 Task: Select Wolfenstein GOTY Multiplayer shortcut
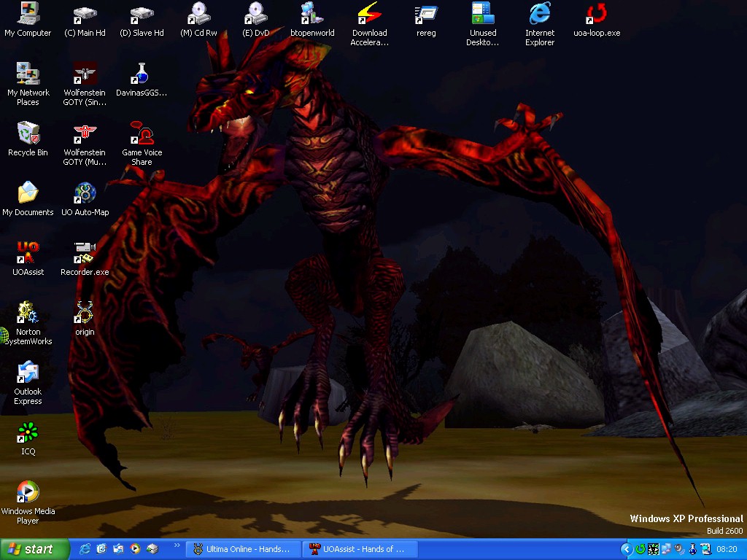coord(85,144)
